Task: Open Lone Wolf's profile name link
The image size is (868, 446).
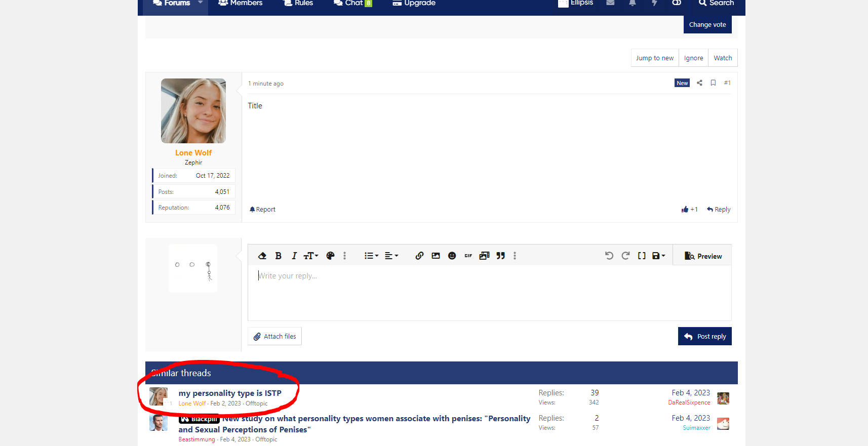Action: 193,152
